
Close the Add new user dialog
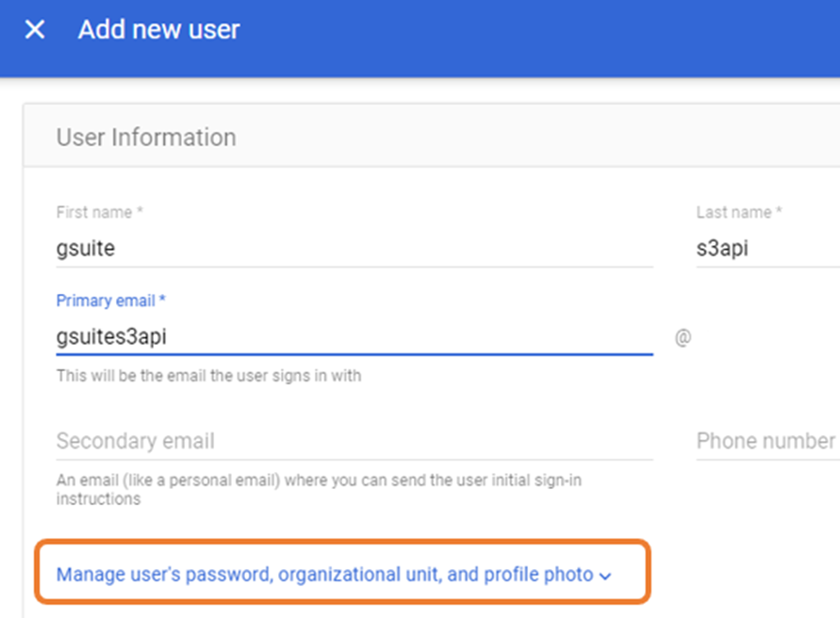[x=35, y=30]
